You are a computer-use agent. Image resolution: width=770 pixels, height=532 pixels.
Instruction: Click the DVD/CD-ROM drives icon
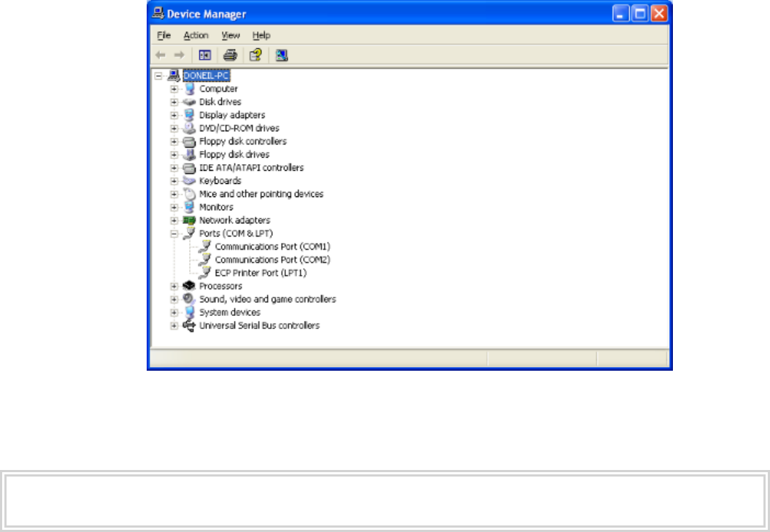189,128
